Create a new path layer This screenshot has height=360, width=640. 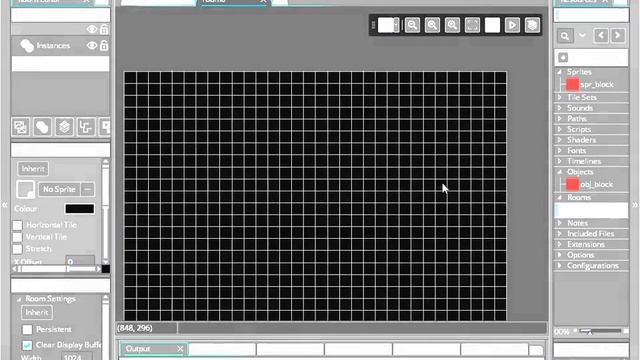(x=86, y=127)
